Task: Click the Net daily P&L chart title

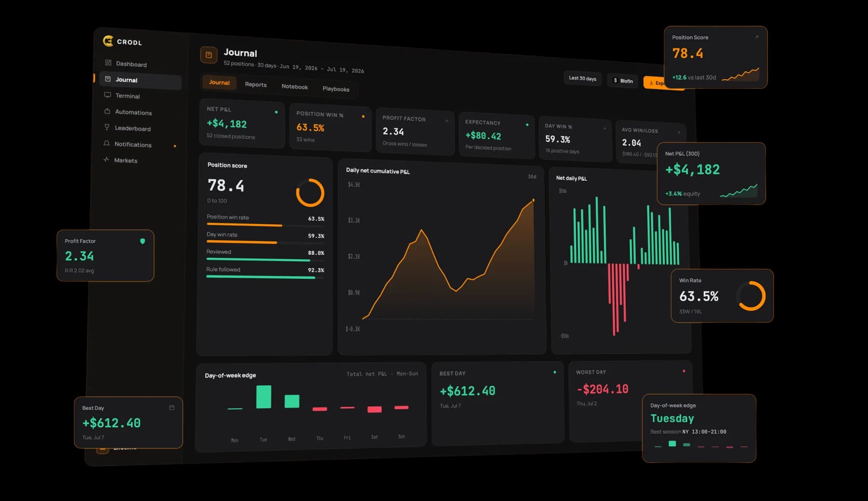Action: (571, 178)
